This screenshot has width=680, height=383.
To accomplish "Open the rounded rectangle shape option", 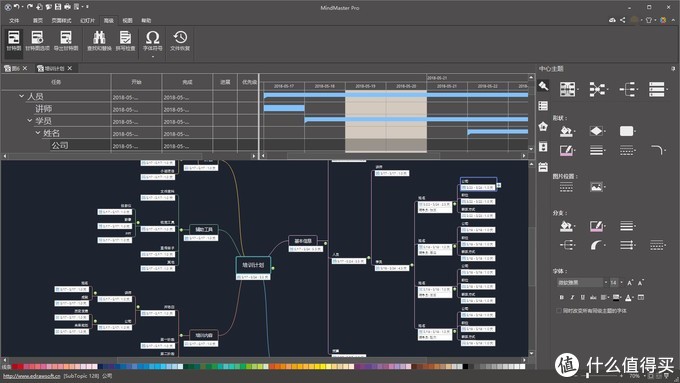I will pyautogui.click(x=627, y=131).
